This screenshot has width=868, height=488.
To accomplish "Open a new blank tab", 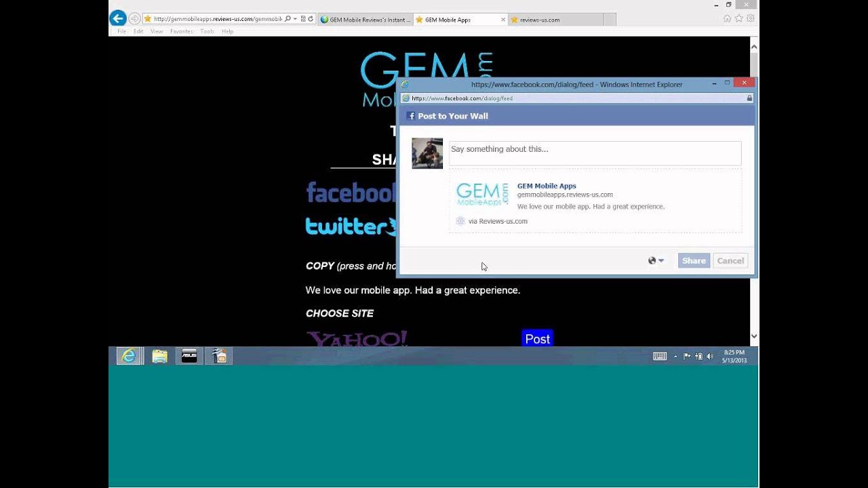I will coord(609,20).
